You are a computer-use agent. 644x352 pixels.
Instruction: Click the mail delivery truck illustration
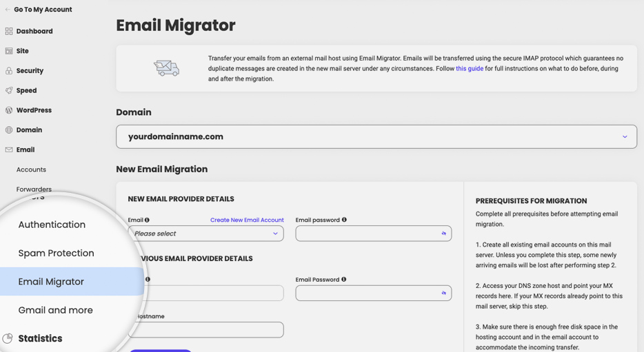tap(166, 68)
